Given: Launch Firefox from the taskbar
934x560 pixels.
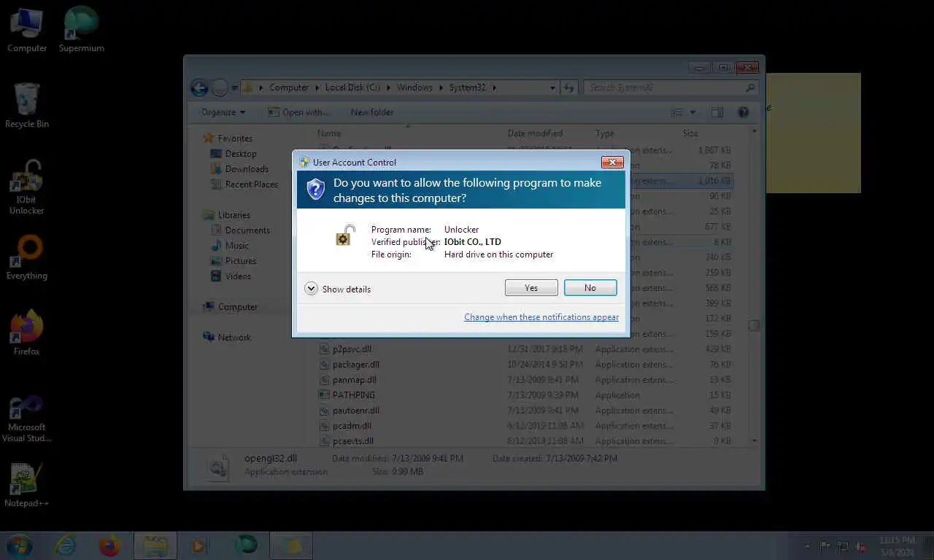Looking at the screenshot, I should [x=109, y=545].
